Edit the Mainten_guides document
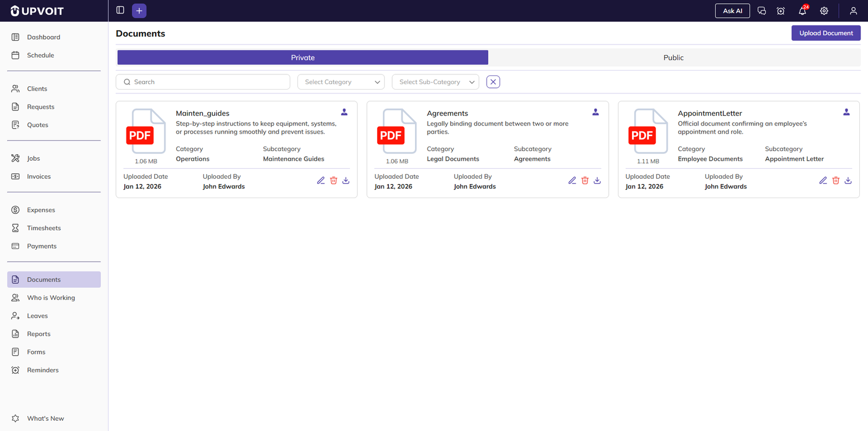868x431 pixels. click(x=321, y=181)
